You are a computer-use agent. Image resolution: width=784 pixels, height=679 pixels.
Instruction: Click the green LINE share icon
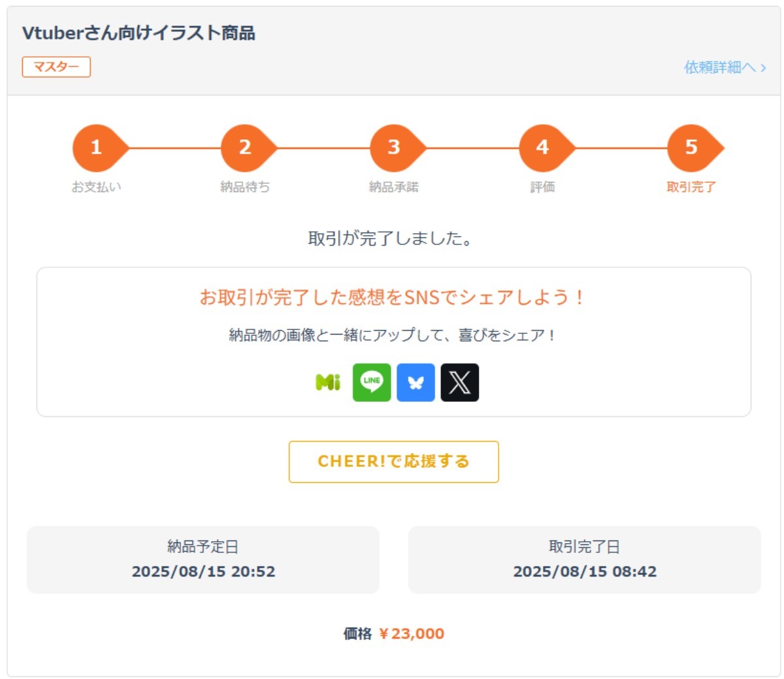372,382
